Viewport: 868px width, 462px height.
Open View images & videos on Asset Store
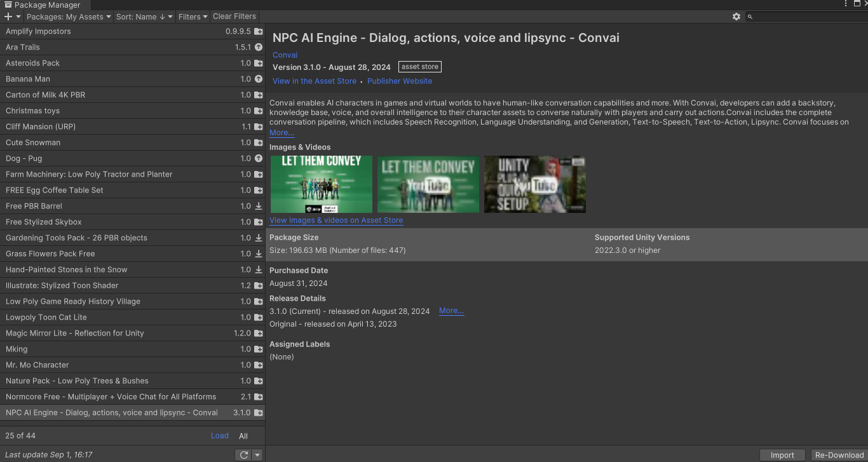[336, 220]
